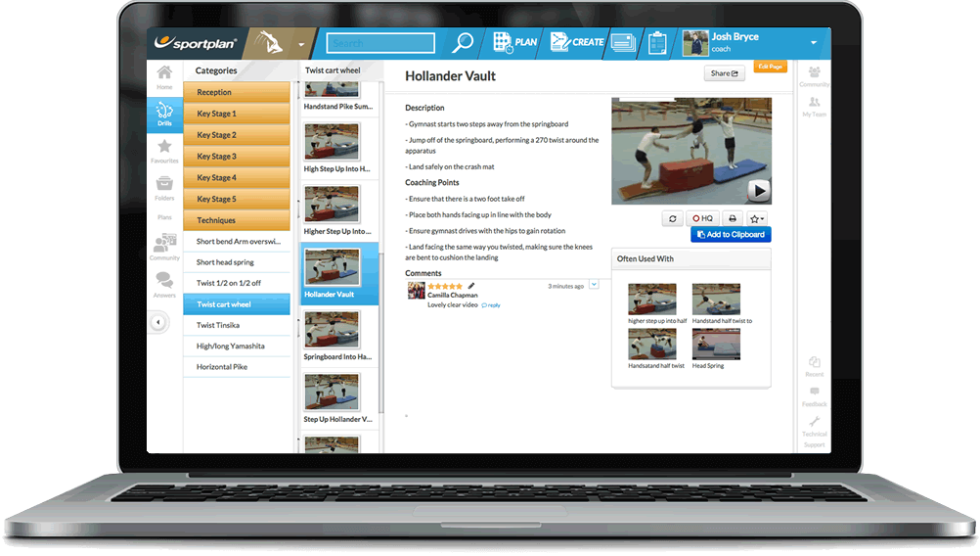This screenshot has height=556, width=980.
Task: Open Twist Tinsika item
Action: coord(237,325)
